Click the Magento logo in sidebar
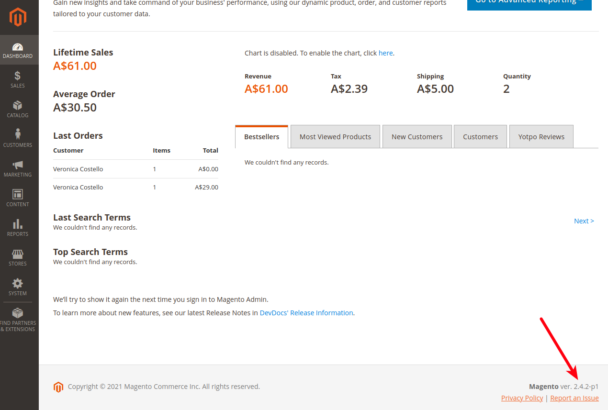Image resolution: width=608 pixels, height=410 pixels. (18, 17)
